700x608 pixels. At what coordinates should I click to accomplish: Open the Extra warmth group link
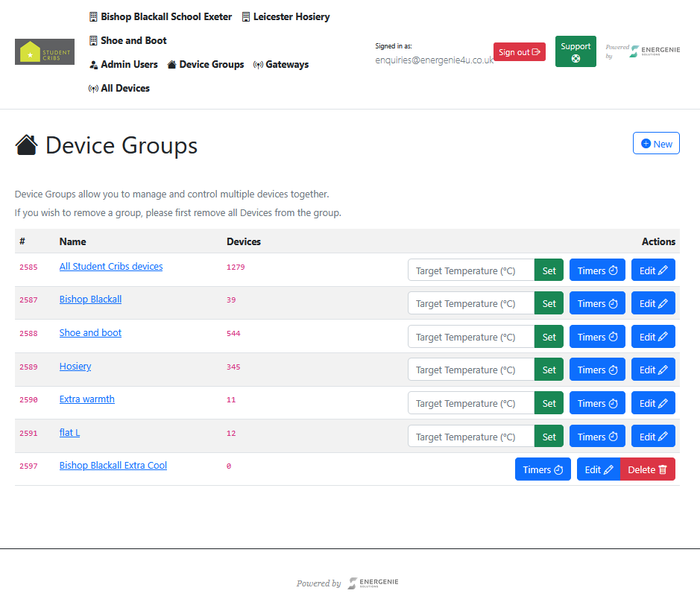(x=87, y=399)
